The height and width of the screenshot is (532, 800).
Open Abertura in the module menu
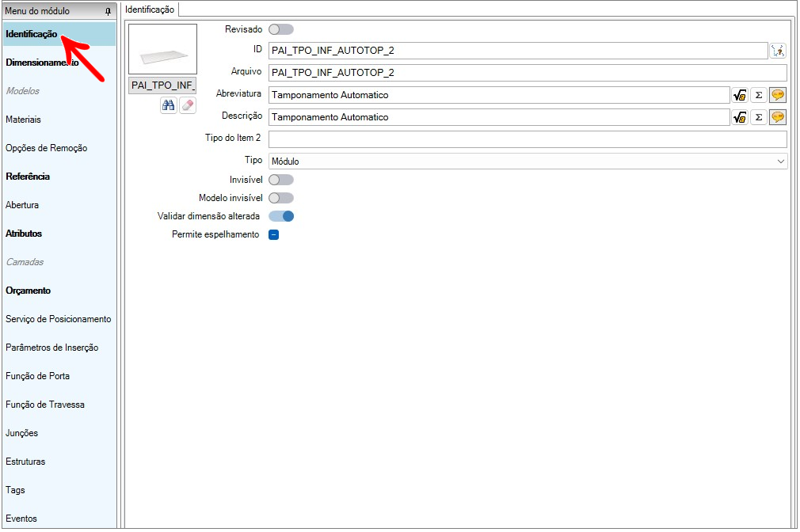point(59,205)
